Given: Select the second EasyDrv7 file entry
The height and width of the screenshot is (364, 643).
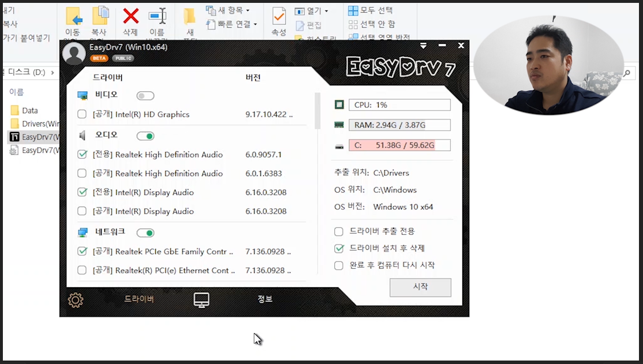Looking at the screenshot, I should pyautogui.click(x=35, y=151).
